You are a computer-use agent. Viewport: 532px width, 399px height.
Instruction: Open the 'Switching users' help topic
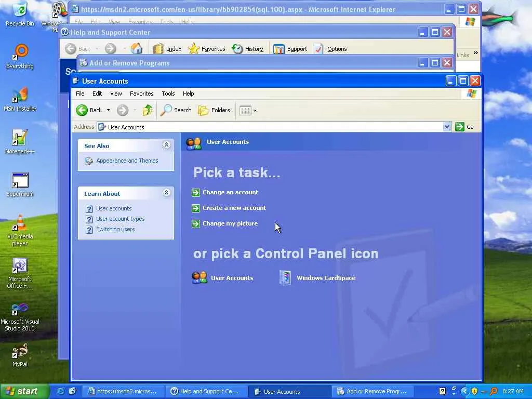pyautogui.click(x=115, y=229)
